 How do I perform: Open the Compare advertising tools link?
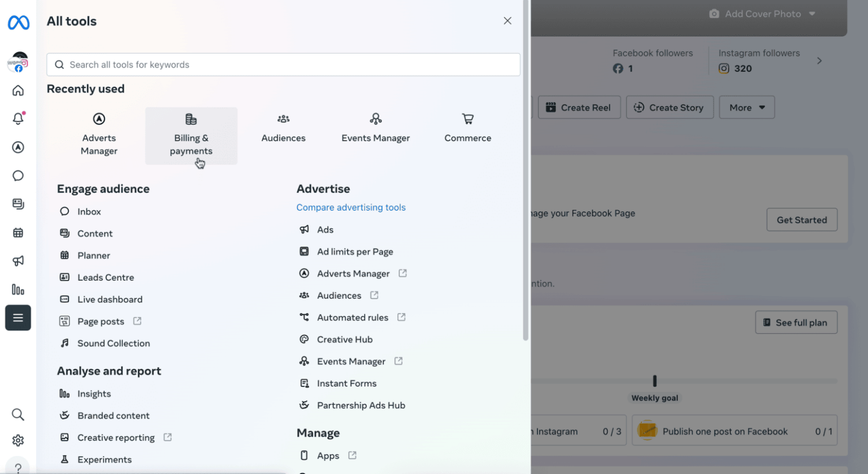[x=351, y=207]
